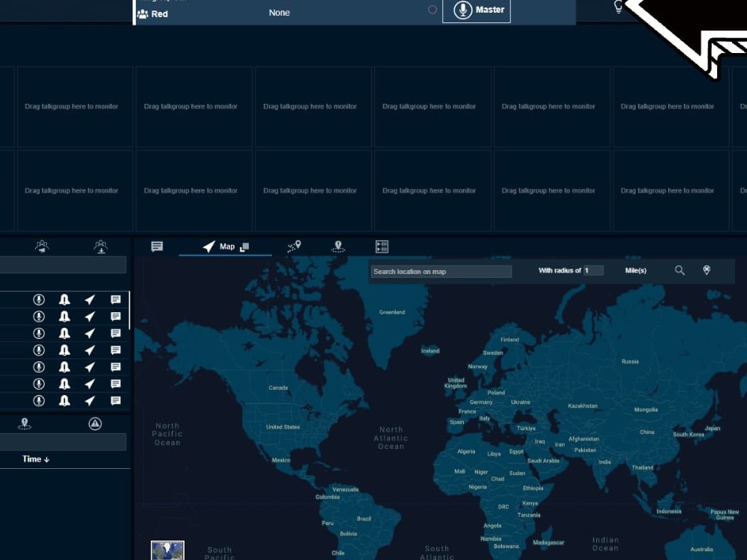Viewport: 747px width, 560px height.
Task: Open the route tracking tab icon
Action: coord(294,246)
